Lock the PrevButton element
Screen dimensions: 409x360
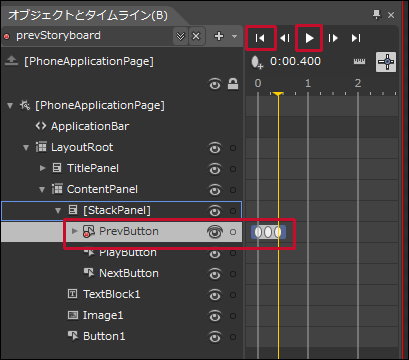pos(233,232)
